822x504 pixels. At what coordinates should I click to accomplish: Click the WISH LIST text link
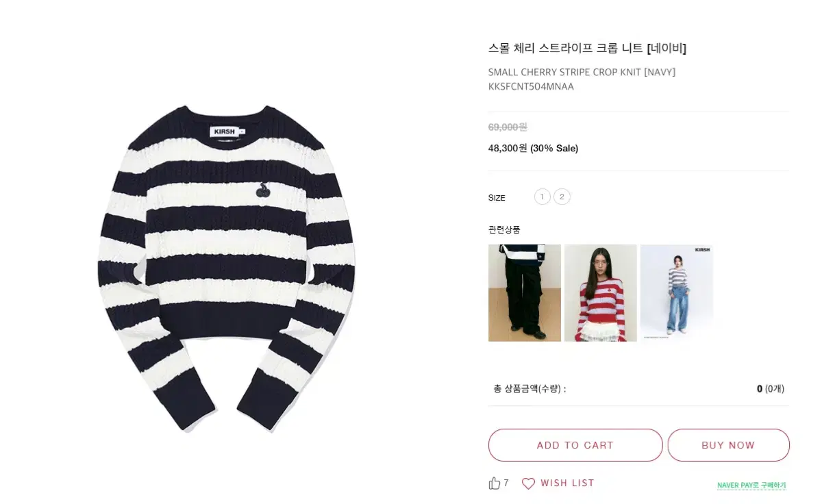(567, 483)
